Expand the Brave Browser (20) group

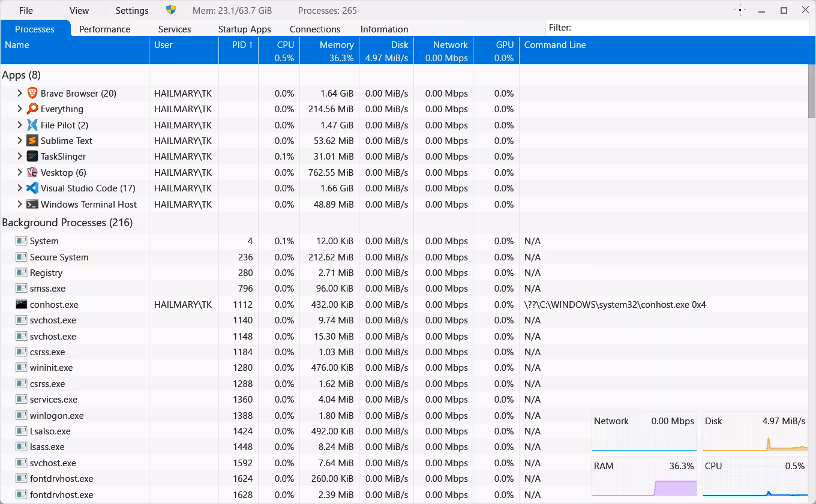click(19, 93)
